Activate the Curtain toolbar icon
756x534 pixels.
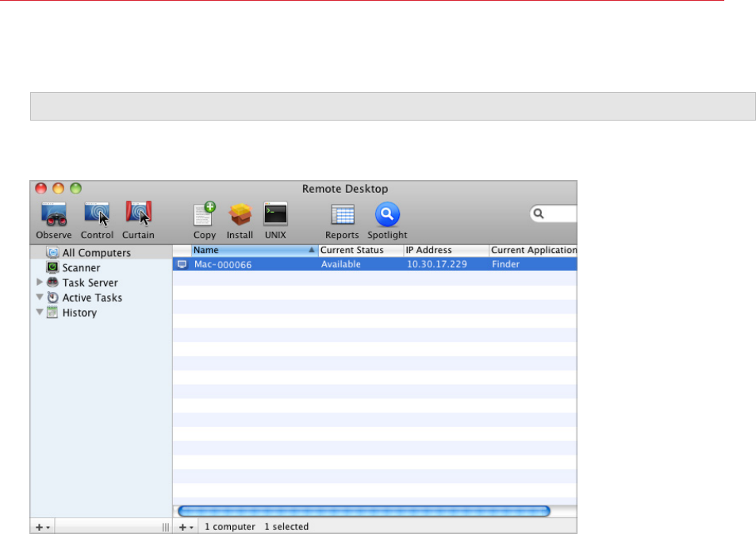click(138, 213)
